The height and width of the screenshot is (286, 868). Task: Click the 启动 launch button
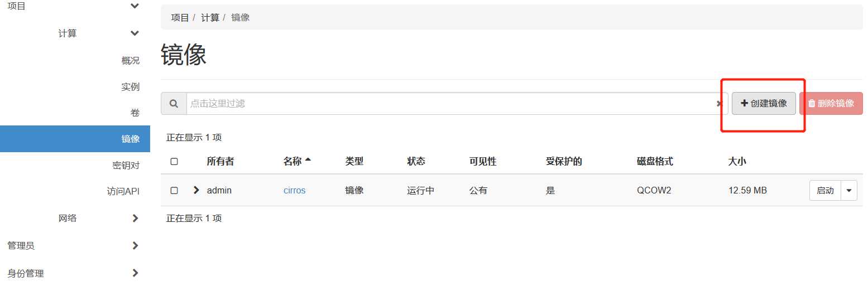click(x=825, y=191)
